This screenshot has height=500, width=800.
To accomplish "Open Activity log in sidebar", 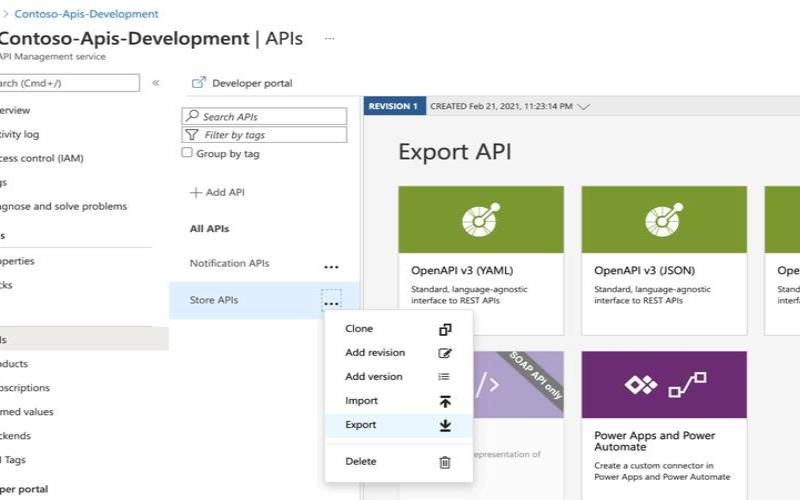I will click(19, 134).
